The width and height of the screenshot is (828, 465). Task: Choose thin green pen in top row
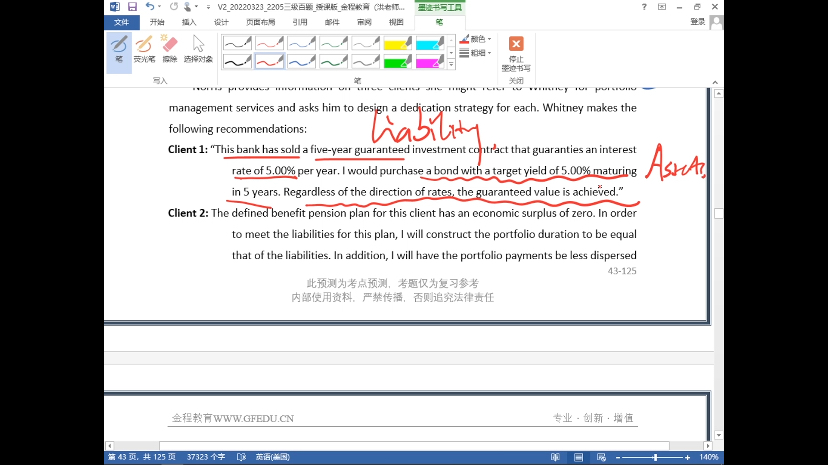[334, 43]
